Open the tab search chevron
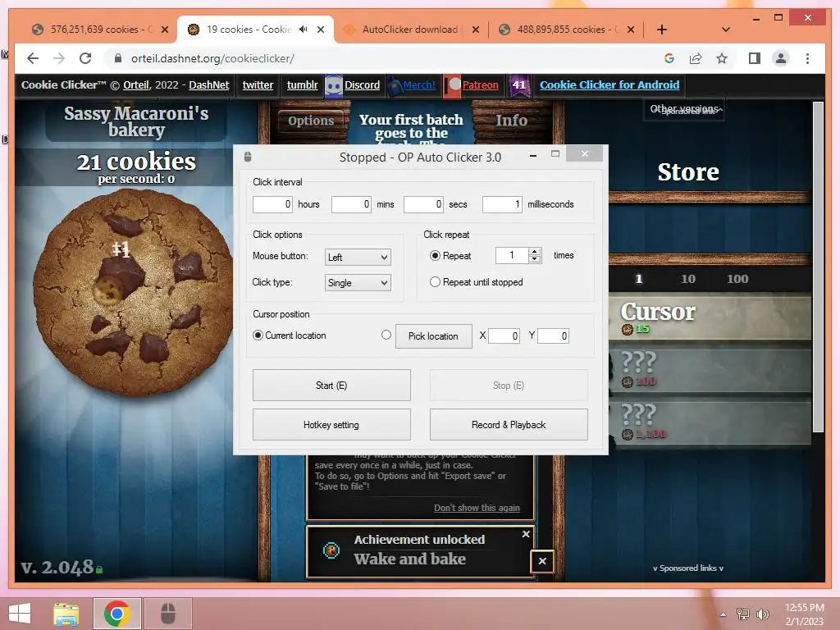 point(725,30)
